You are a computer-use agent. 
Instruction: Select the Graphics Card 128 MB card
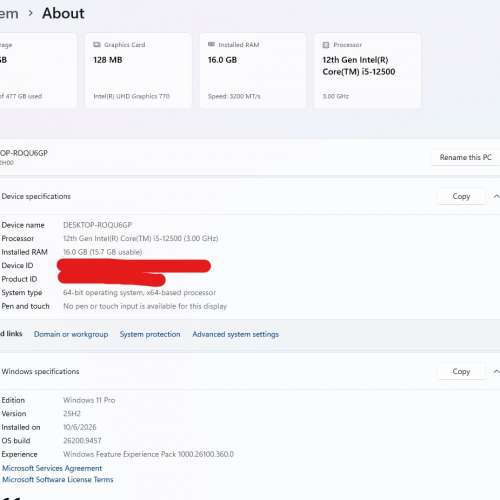point(138,71)
